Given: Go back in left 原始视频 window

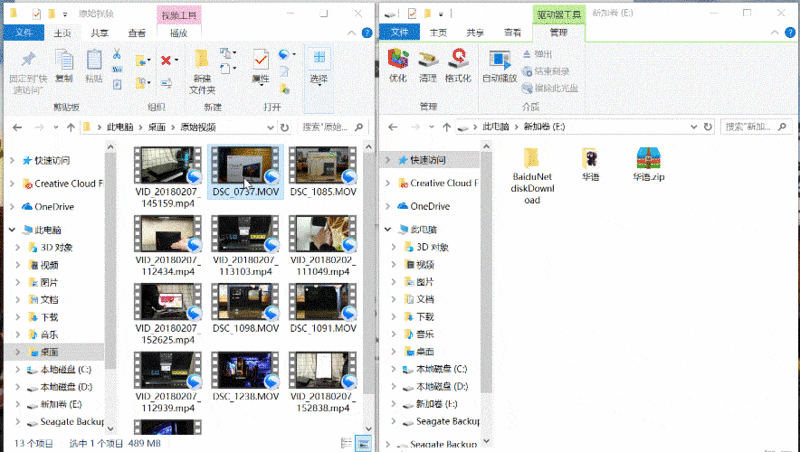Looking at the screenshot, I should point(17,128).
